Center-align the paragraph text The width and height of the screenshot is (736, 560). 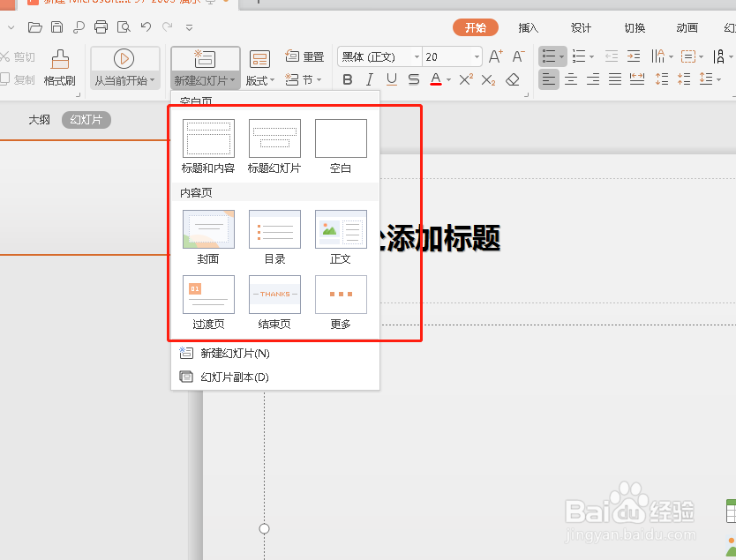coord(570,79)
